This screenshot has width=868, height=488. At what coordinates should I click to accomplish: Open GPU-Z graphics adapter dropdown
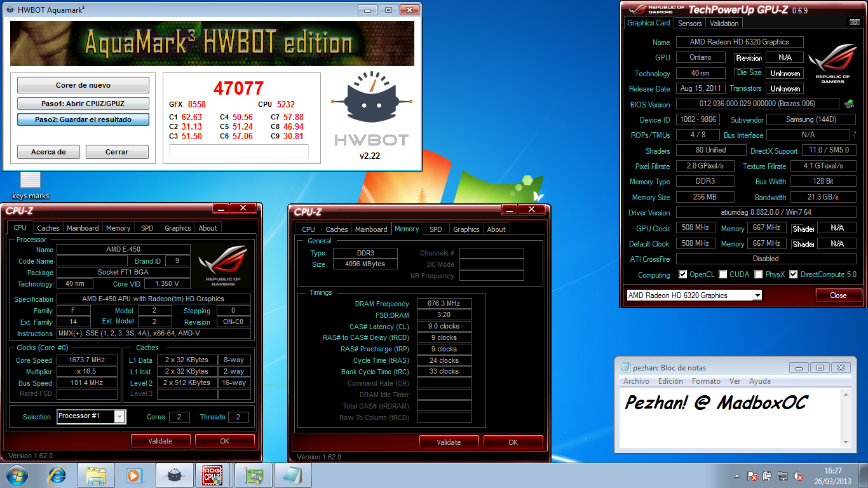[x=757, y=295]
